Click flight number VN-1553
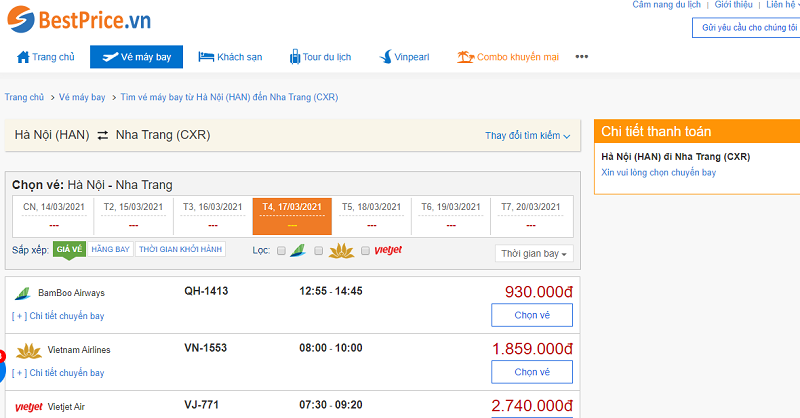 click(206, 348)
